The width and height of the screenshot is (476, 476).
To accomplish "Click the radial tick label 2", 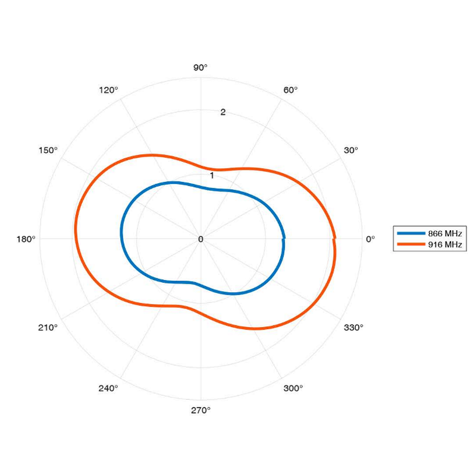I will pyautogui.click(x=223, y=112).
